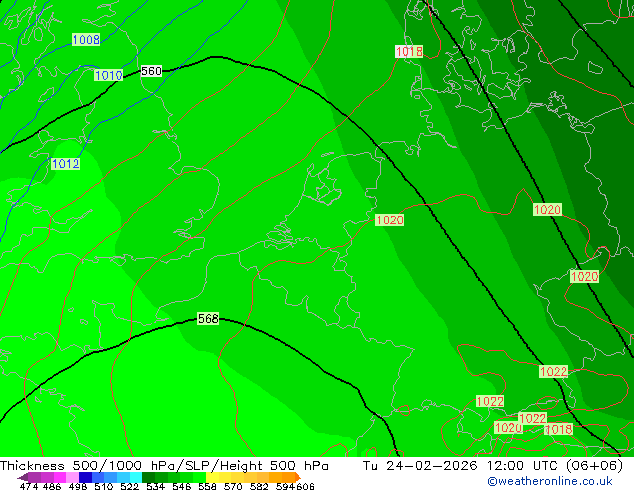634x490 pixels.
Task: Click the 1020 label left of the Netherlands border
Action: [x=390, y=220]
